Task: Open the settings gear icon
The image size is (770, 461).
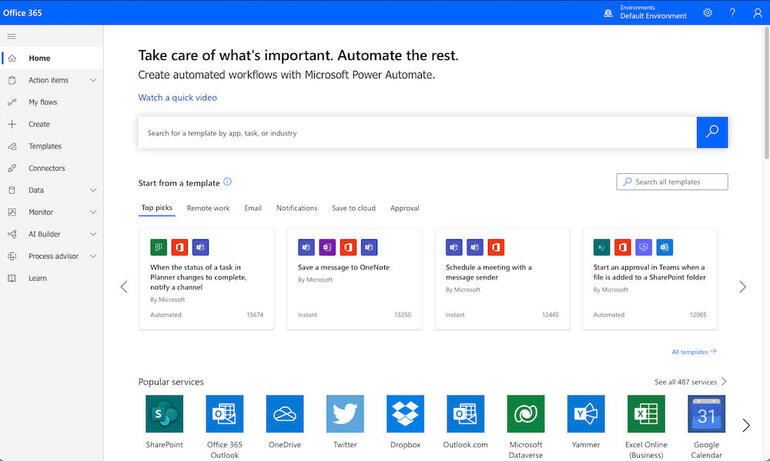Action: [708, 13]
